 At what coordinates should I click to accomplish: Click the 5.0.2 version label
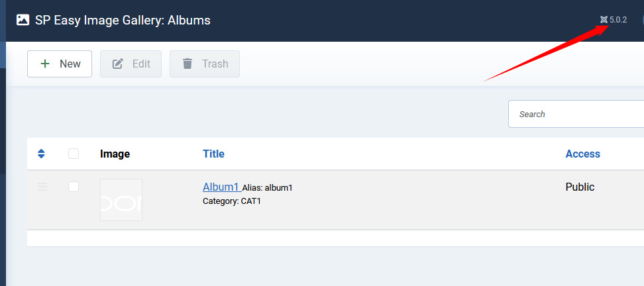[618, 20]
